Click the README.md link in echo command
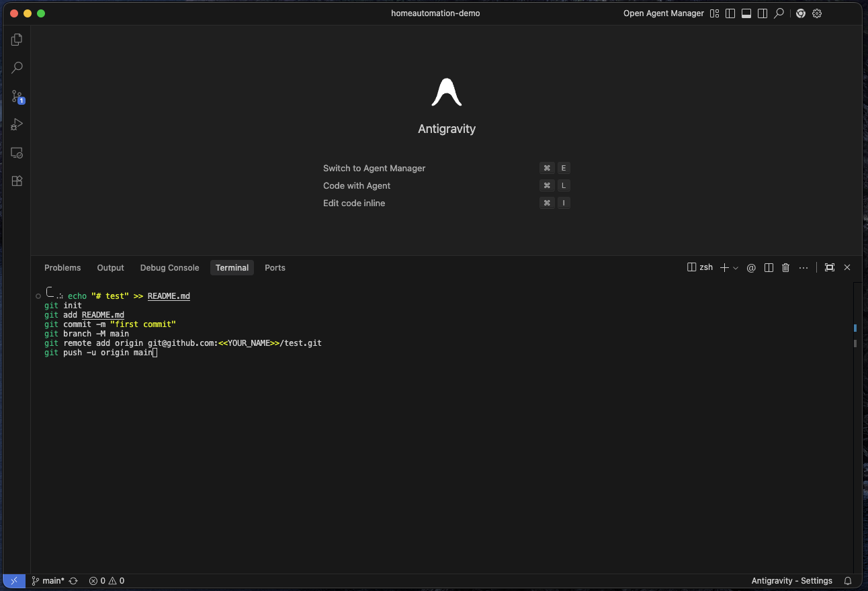The height and width of the screenshot is (591, 868). coord(169,296)
